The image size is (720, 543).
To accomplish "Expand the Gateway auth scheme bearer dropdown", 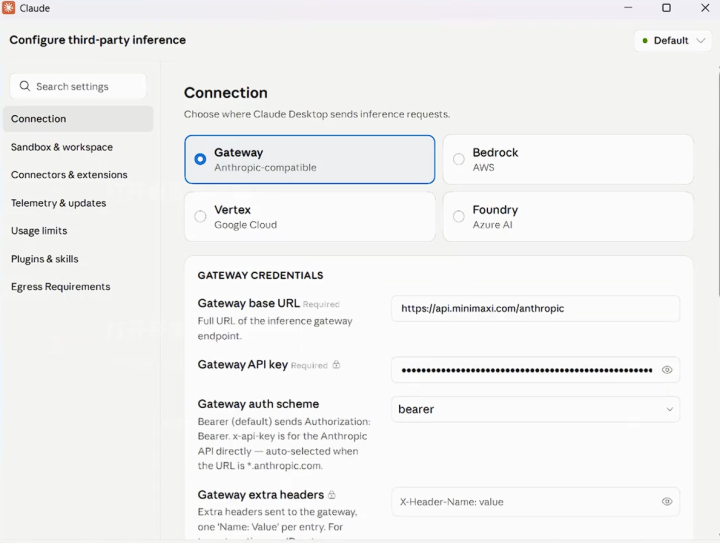I will click(x=535, y=409).
